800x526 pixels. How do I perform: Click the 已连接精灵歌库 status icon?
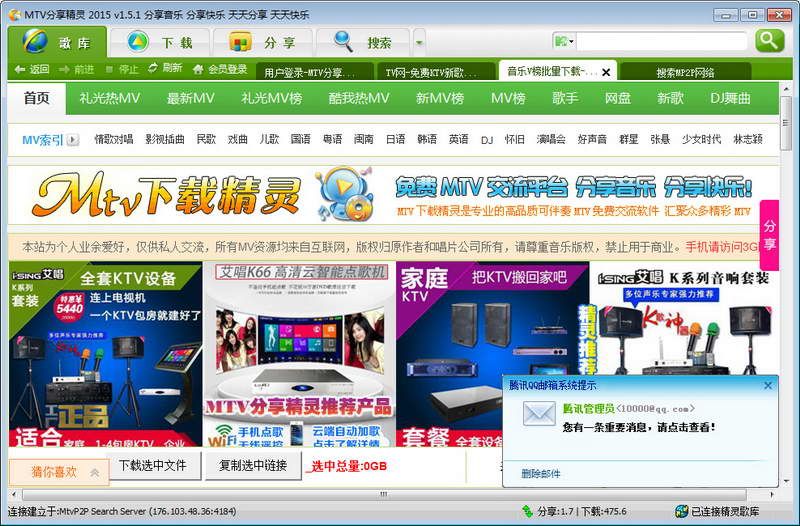point(681,511)
